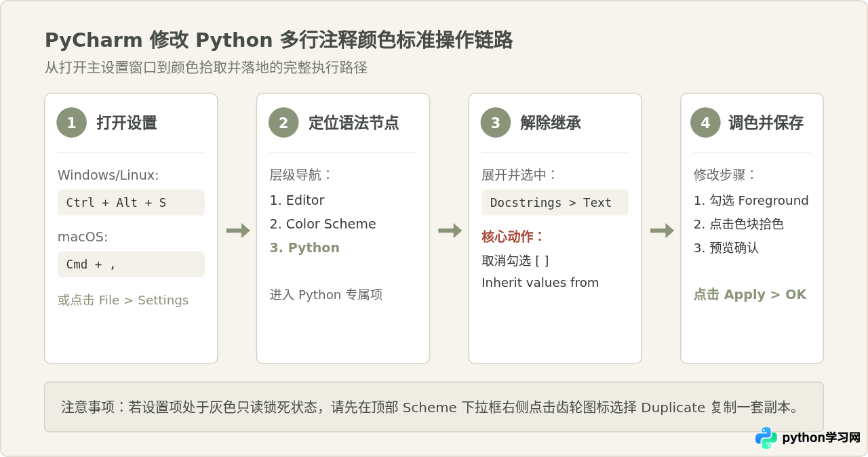The height and width of the screenshot is (457, 868).
Task: Click the "3. 预览确认" step
Action: pyautogui.click(x=726, y=248)
